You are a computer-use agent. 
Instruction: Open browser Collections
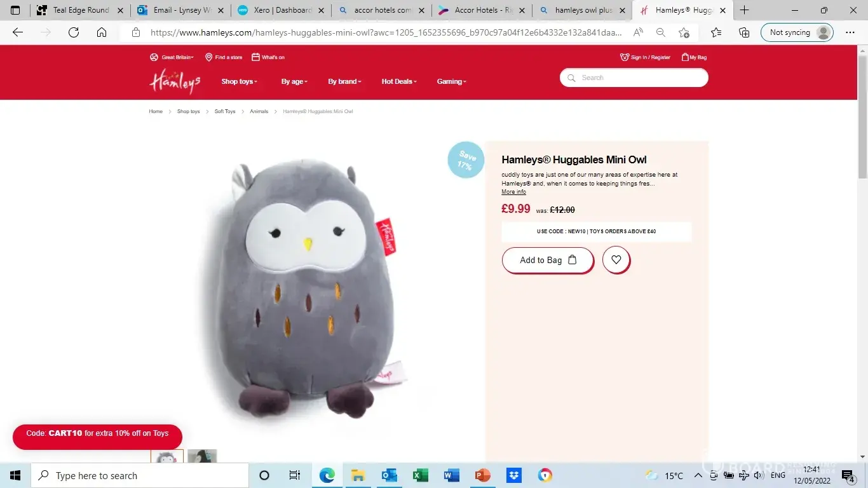point(744,32)
